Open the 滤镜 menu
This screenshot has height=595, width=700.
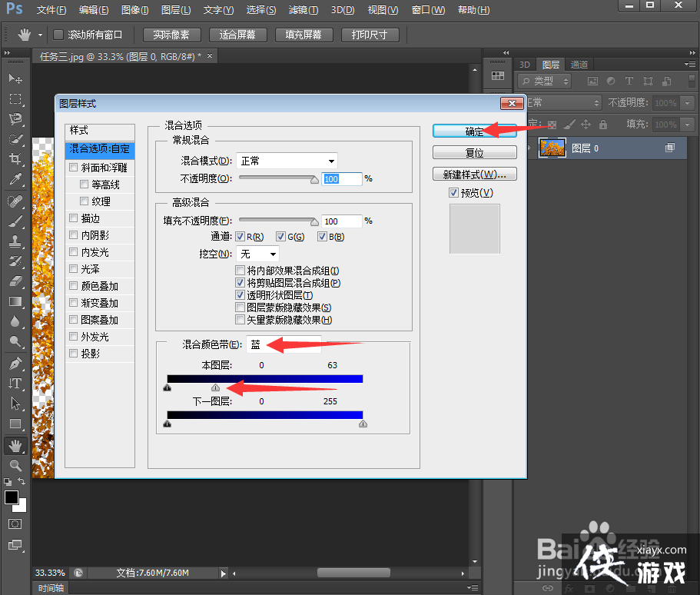click(x=303, y=10)
